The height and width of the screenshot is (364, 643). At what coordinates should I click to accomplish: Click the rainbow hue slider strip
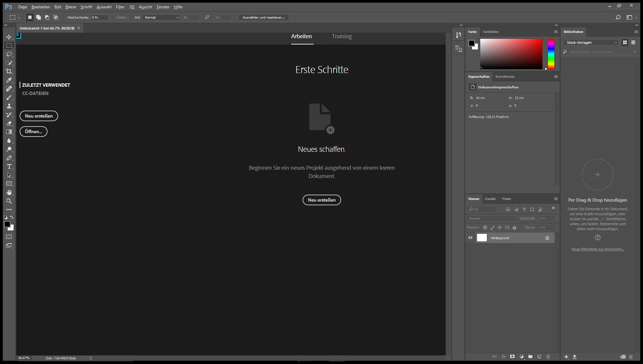[551, 54]
